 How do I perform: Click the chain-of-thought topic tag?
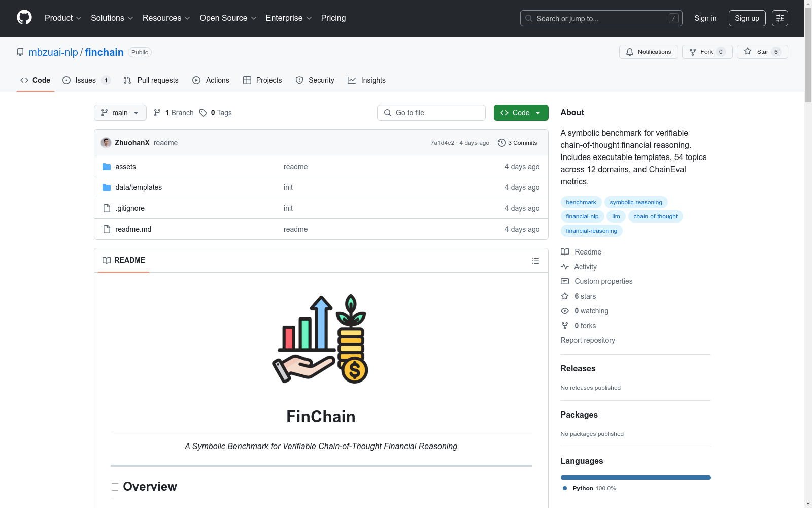pyautogui.click(x=656, y=216)
